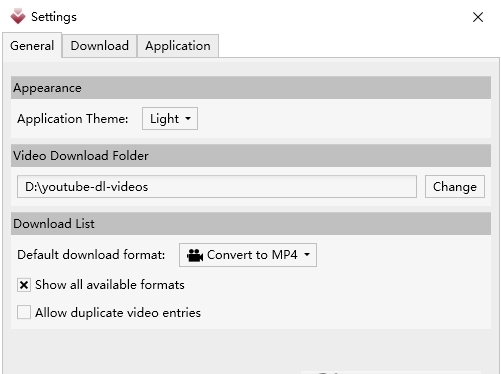
Task: Expand the Convert to MP4 format dropdown
Action: tap(248, 255)
